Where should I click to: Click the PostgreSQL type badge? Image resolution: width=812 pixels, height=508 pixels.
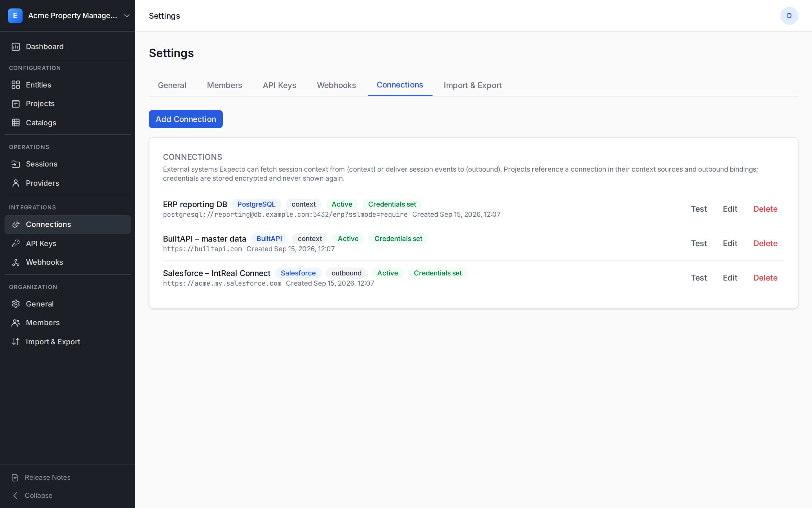[256, 204]
